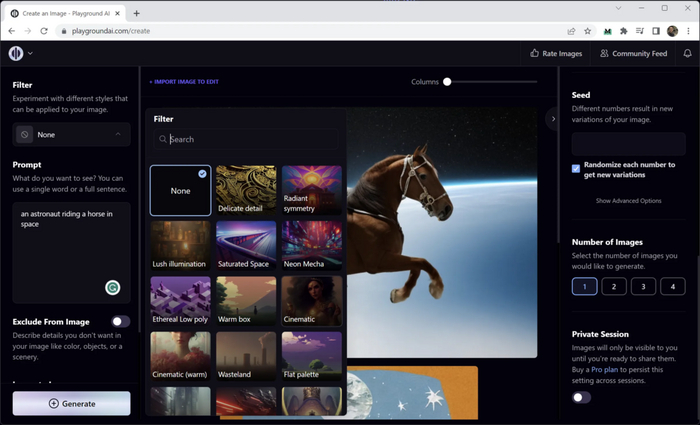
Task: Click the Playground AI logo icon
Action: coord(16,53)
